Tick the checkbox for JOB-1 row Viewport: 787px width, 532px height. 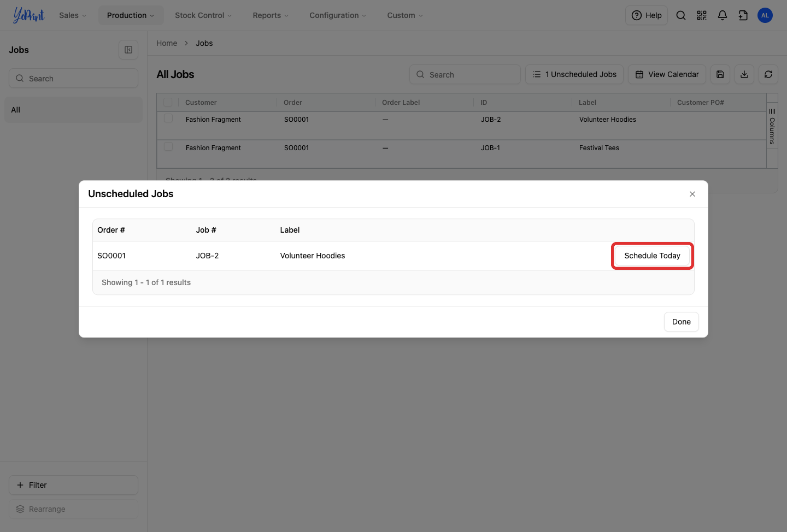pos(168,147)
